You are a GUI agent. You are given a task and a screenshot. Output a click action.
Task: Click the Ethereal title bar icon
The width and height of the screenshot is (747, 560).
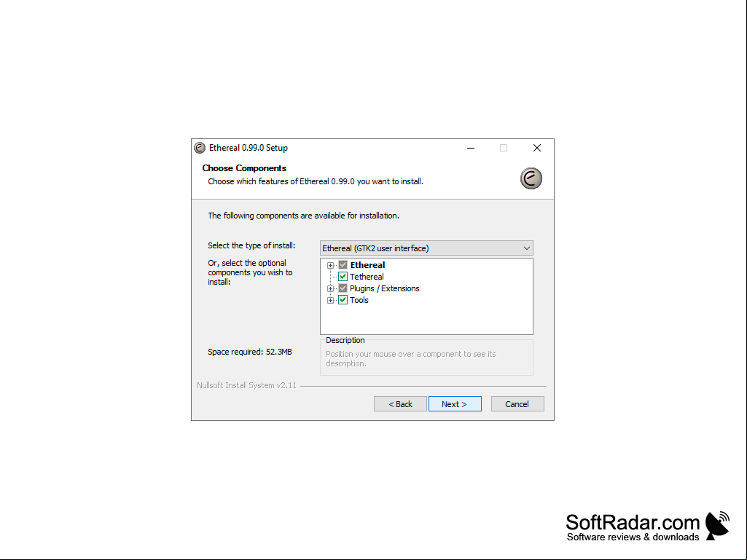tap(200, 148)
